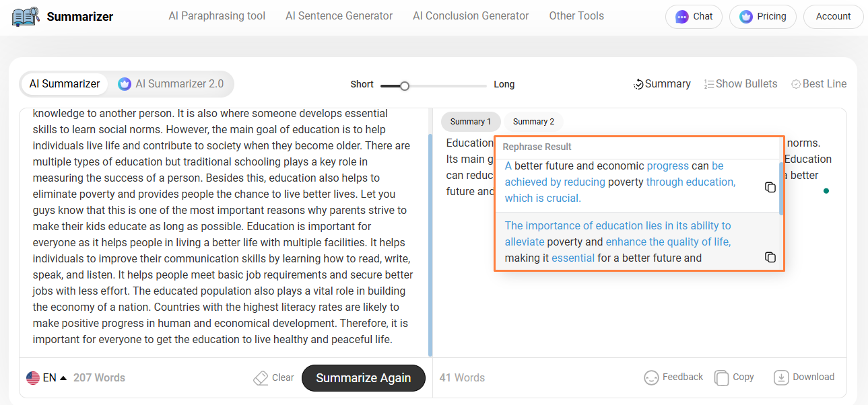The width and height of the screenshot is (868, 405).
Task: Enable the Show Bullets option
Action: coord(741,84)
